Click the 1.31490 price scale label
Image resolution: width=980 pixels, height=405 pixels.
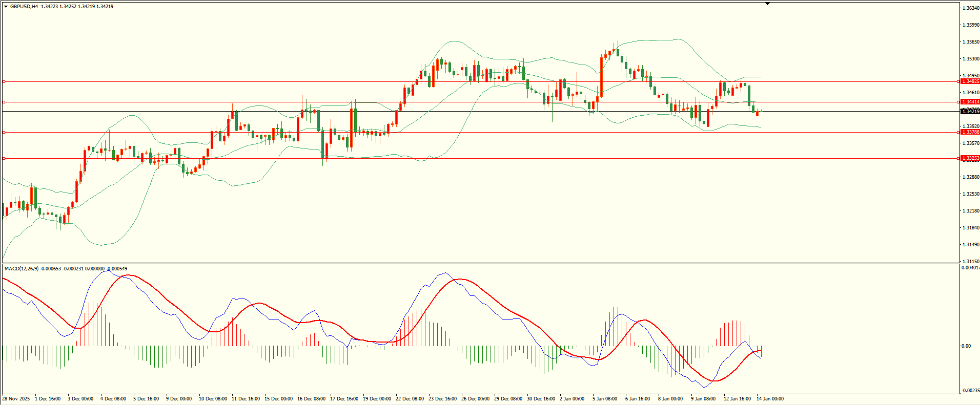[971, 244]
